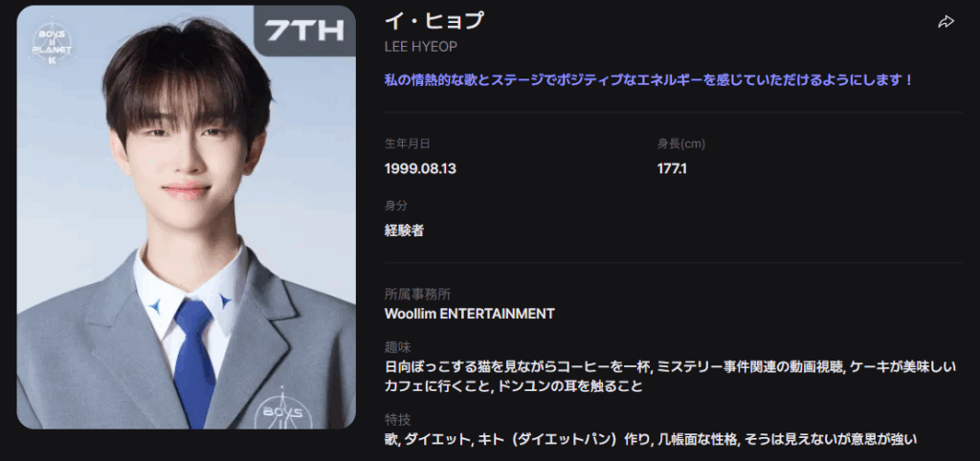Click the birthdate 1999.08.13 value
This screenshot has width=980, height=461.
pyautogui.click(x=420, y=168)
